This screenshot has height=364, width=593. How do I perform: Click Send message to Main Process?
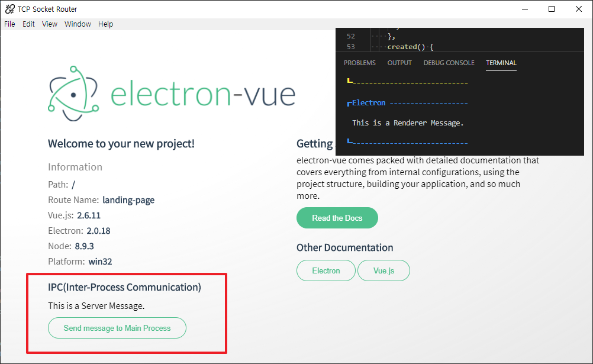(117, 328)
